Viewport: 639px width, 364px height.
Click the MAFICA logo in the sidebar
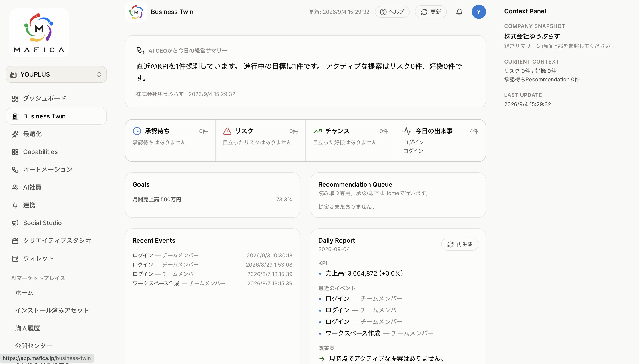(39, 32)
